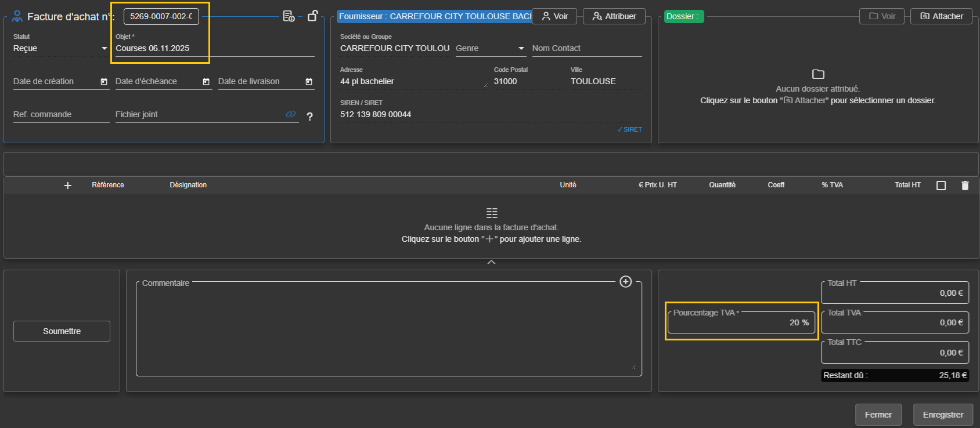Tick the select-all checkbox in table header

(941, 186)
